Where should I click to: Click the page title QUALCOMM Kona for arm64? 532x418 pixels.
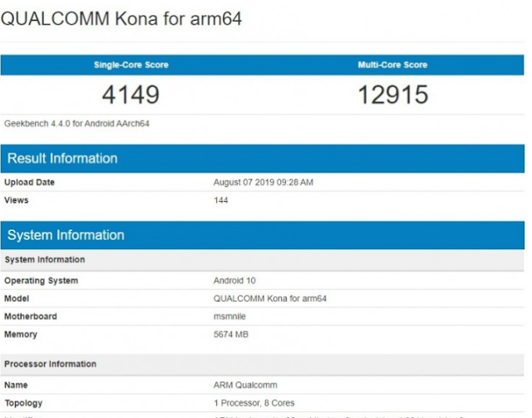pyautogui.click(x=121, y=18)
